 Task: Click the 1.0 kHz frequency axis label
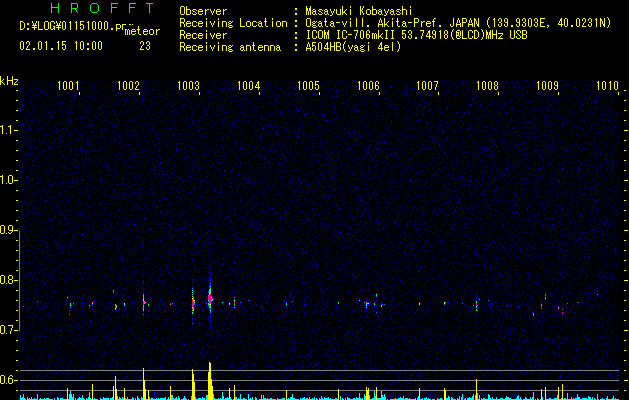coord(8,180)
